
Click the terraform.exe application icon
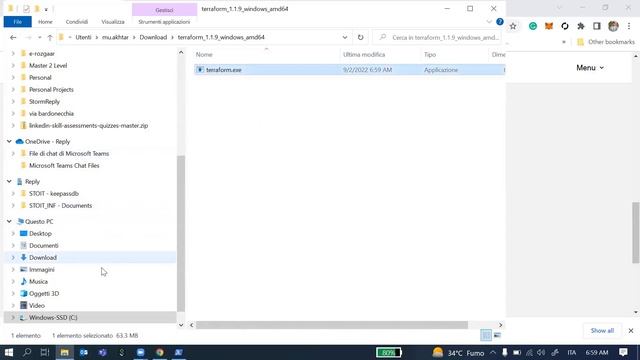click(200, 70)
